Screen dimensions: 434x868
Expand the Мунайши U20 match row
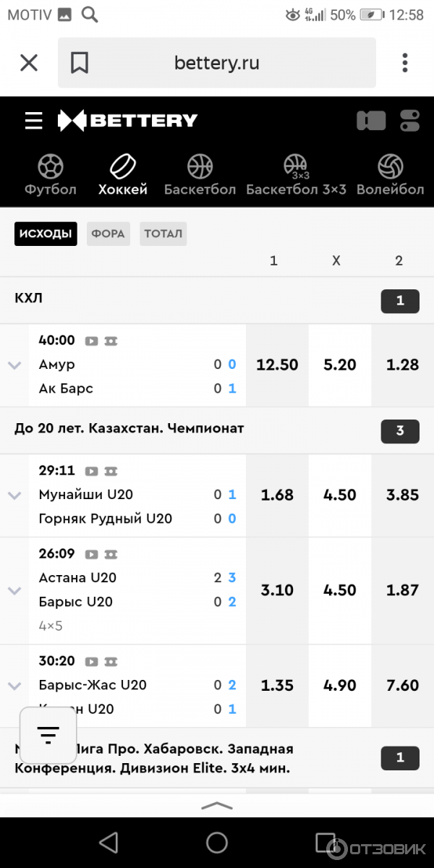pos(14,495)
